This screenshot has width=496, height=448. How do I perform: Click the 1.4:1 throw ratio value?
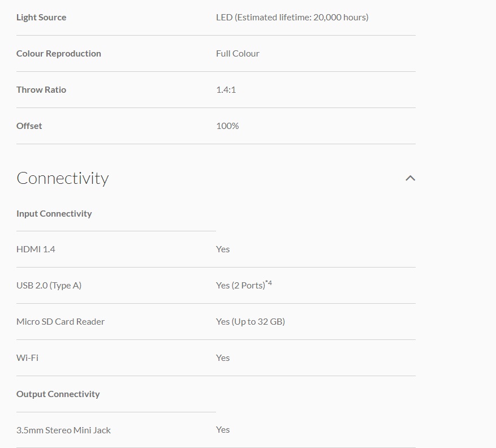(226, 90)
